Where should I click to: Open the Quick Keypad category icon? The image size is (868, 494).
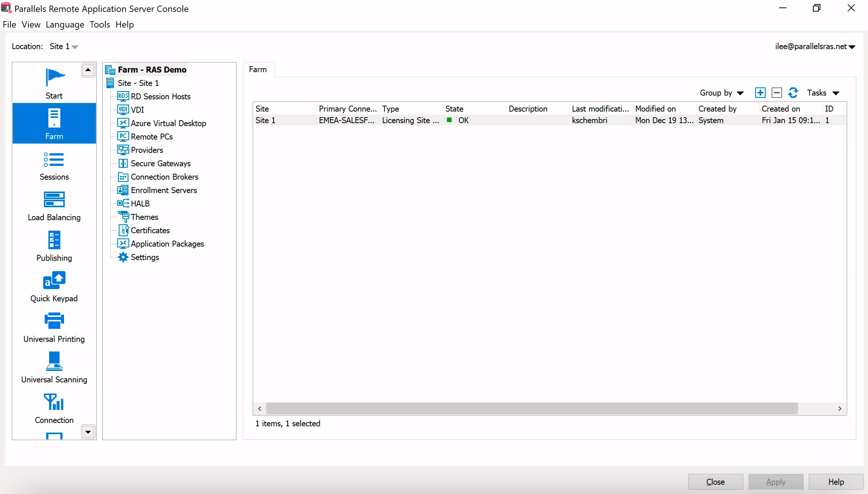coord(54,280)
